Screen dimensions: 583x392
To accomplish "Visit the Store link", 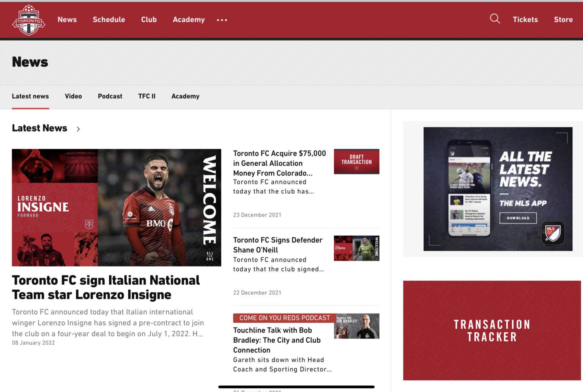I will tap(563, 19).
